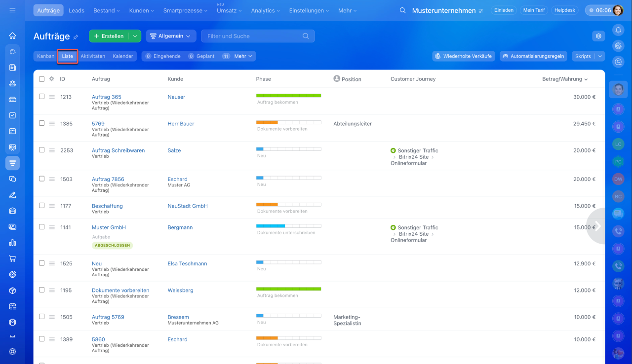632x364 pixels.
Task: Toggle the select-all checkbox in header
Action: [x=42, y=79]
